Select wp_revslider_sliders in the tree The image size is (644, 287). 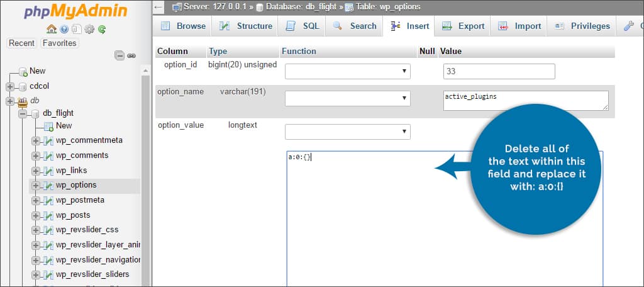(x=93, y=274)
